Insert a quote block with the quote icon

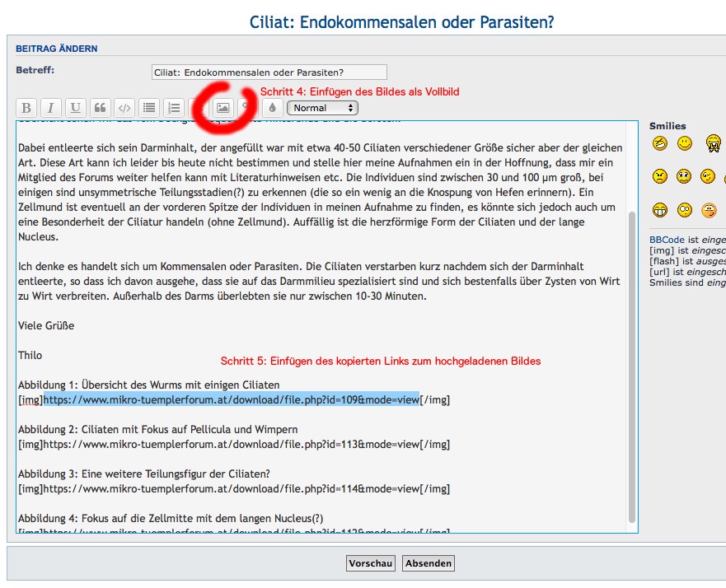[101, 108]
